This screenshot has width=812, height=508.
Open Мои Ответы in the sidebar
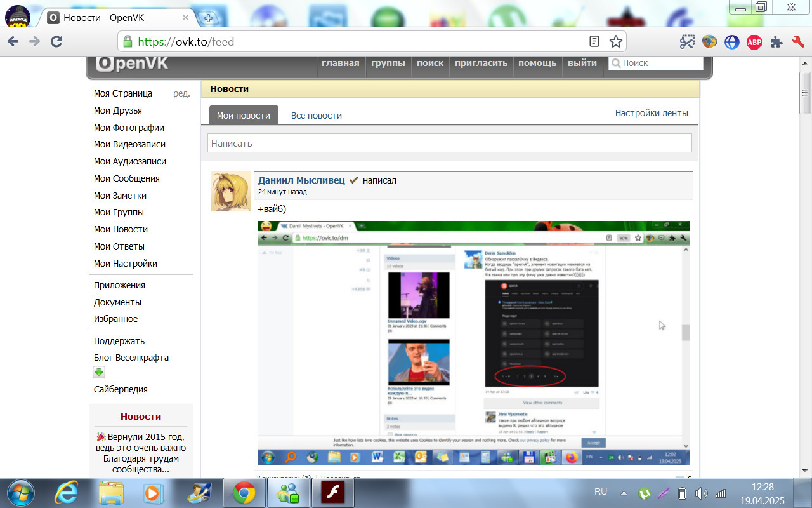(119, 246)
